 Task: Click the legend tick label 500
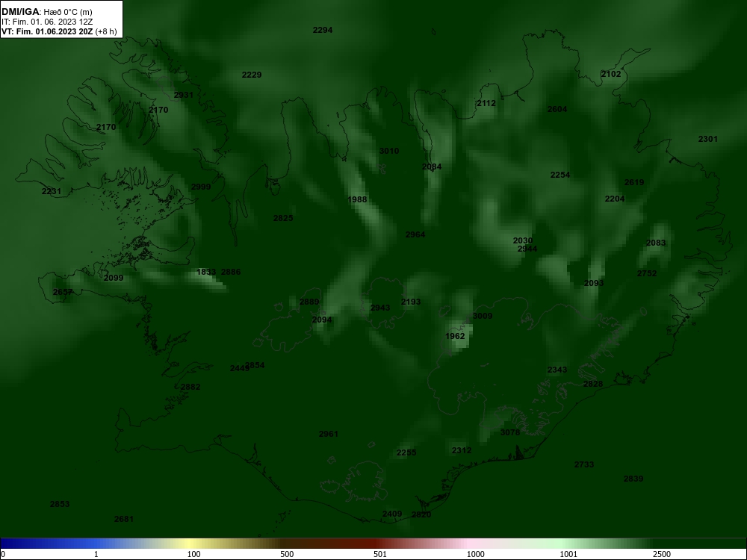(287, 554)
